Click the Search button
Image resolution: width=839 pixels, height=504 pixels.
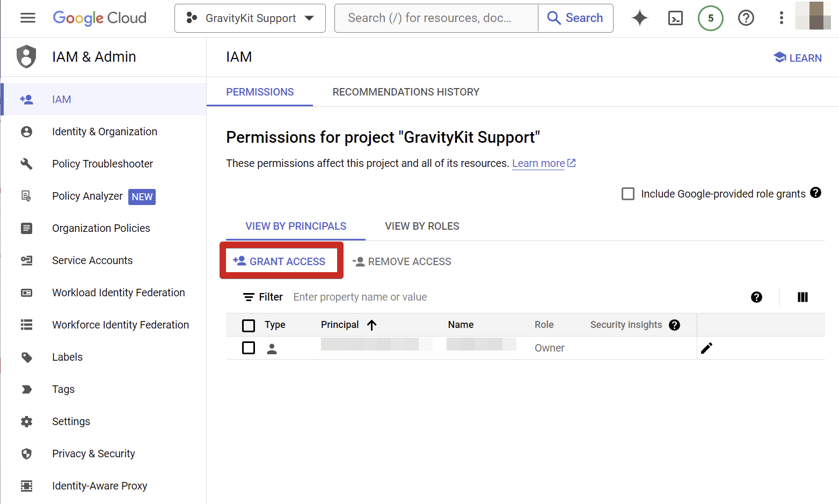pyautogui.click(x=575, y=18)
